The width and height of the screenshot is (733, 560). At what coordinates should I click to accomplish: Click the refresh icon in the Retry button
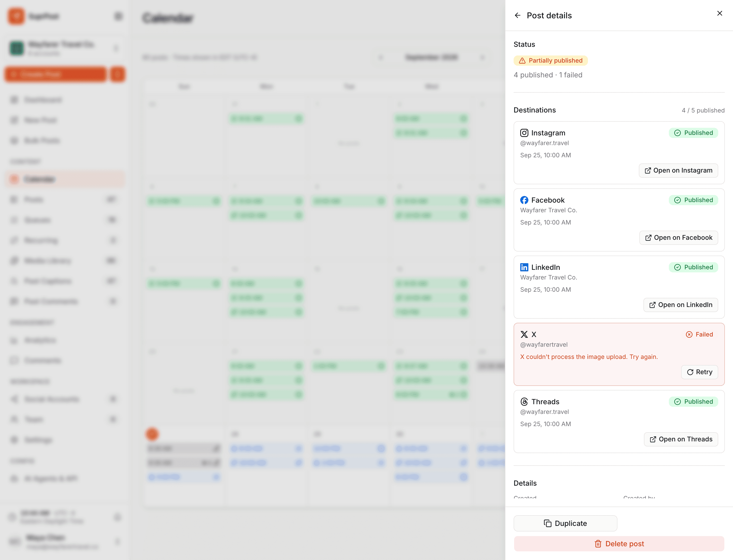pyautogui.click(x=690, y=372)
